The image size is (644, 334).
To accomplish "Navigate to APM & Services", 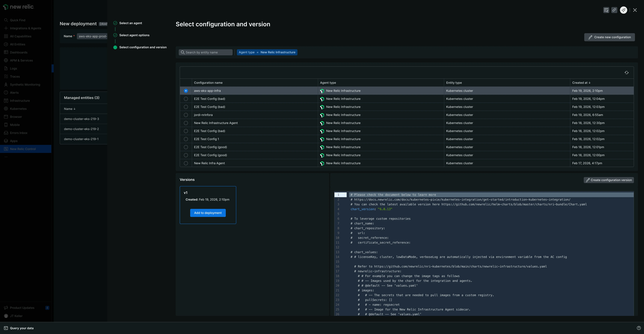I will click(21, 60).
